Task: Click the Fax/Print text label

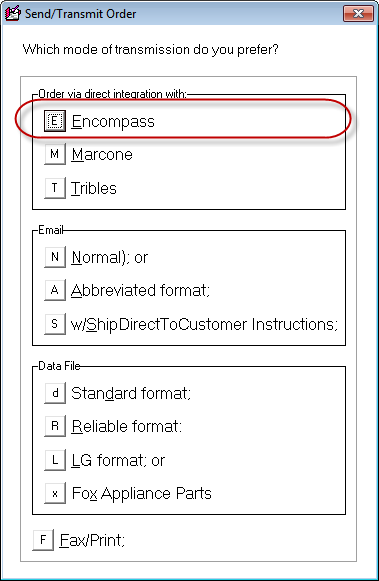Action: point(92,540)
